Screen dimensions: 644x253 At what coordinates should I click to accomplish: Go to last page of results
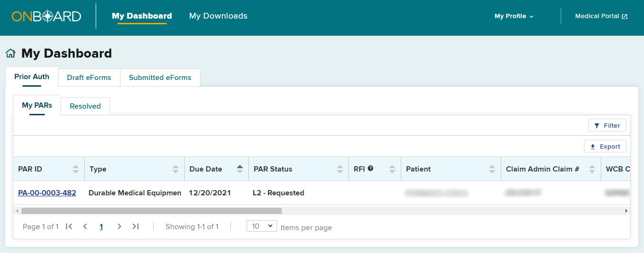click(x=136, y=226)
